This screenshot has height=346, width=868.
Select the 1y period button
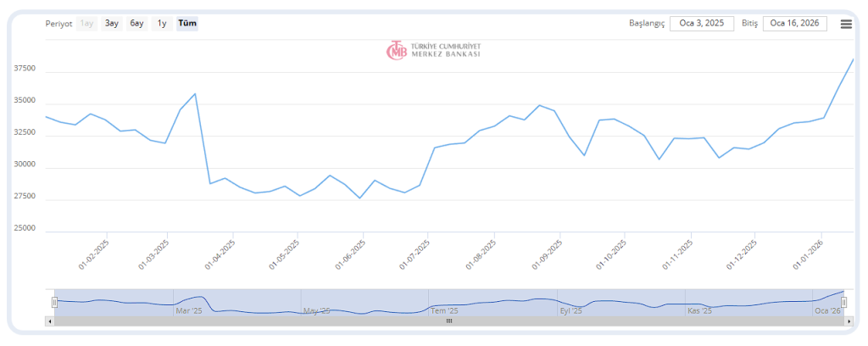pyautogui.click(x=161, y=24)
